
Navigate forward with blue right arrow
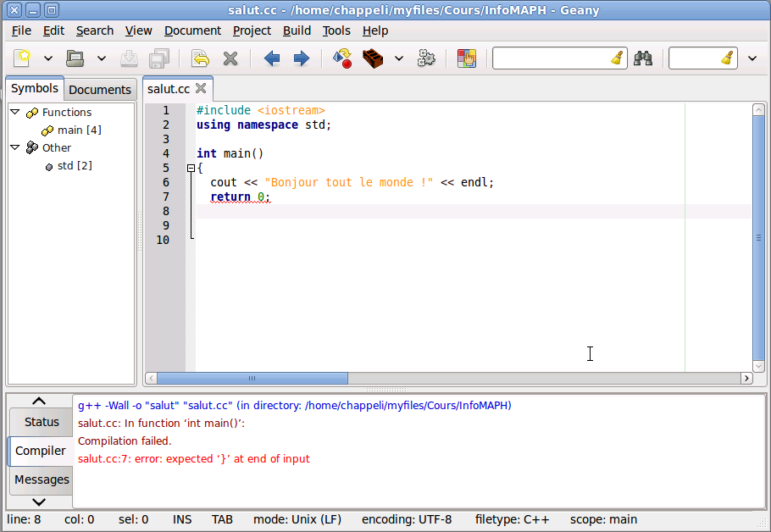(302, 58)
